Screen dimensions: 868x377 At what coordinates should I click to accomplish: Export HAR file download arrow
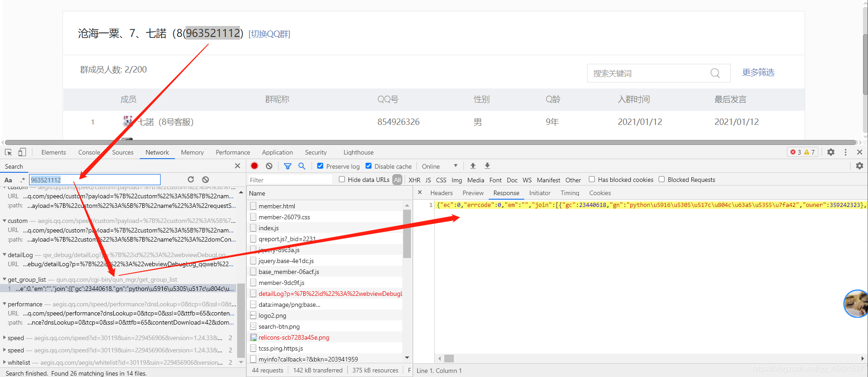pyautogui.click(x=487, y=166)
